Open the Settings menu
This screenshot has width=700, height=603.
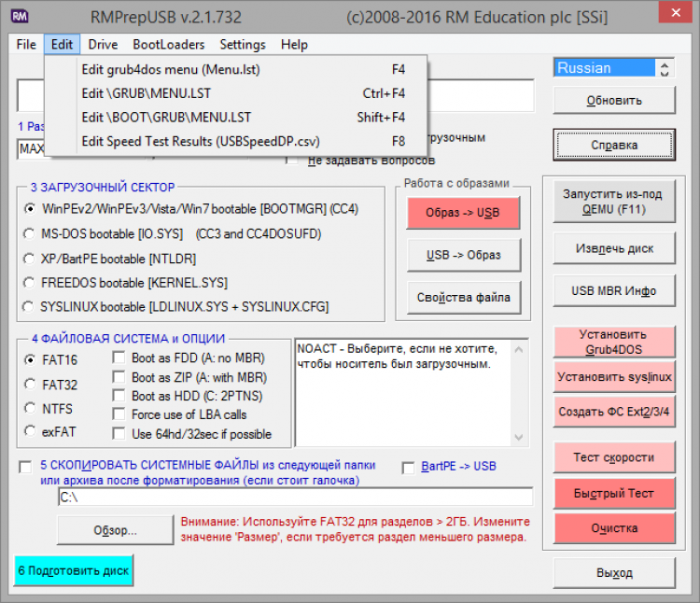[x=243, y=45]
